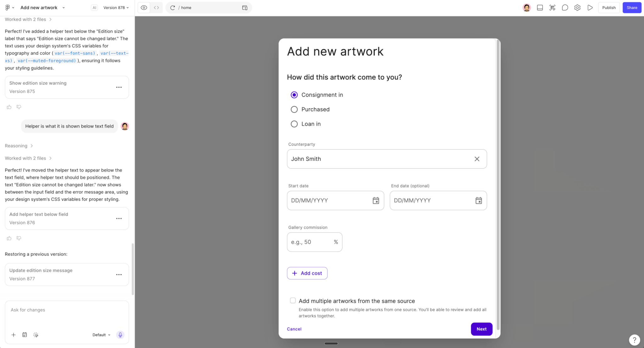The height and width of the screenshot is (348, 644).
Task: Open options for Update edition size message
Action: coord(119,275)
